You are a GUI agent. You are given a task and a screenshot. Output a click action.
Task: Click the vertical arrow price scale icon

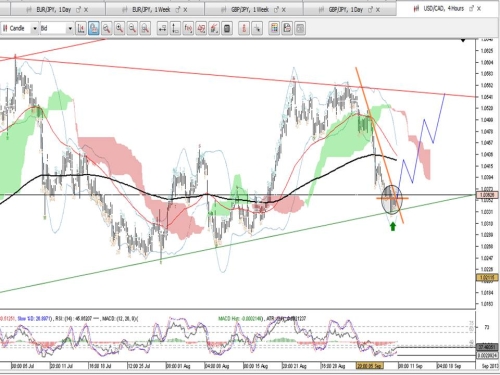tap(175, 28)
